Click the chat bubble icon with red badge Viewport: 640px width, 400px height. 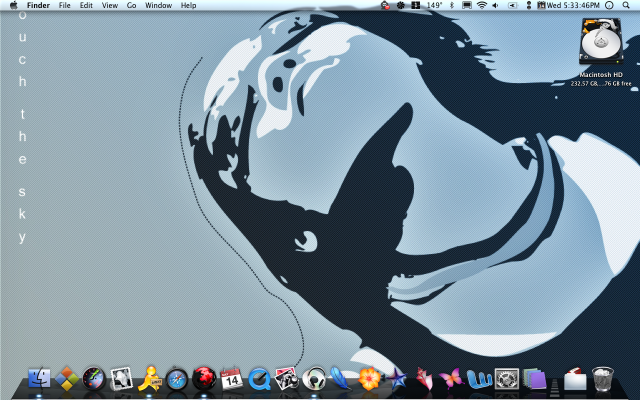point(385,5)
